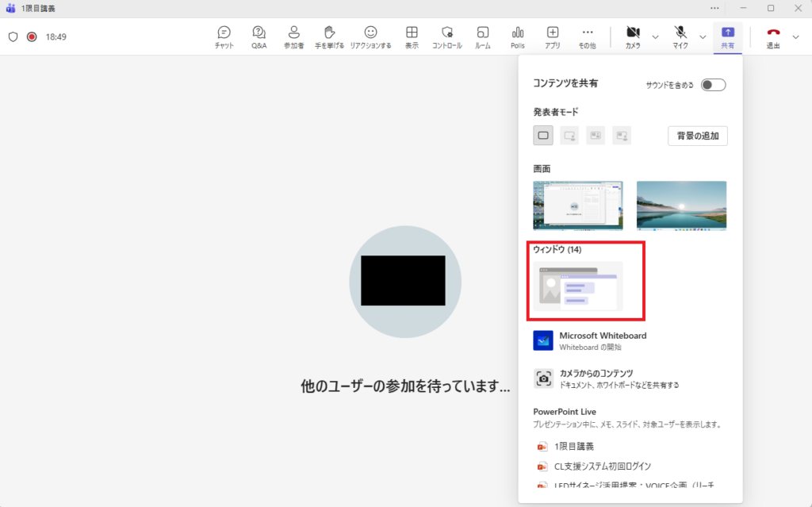Unmute the マイク microphone
The height and width of the screenshot is (507, 812).
(x=680, y=36)
